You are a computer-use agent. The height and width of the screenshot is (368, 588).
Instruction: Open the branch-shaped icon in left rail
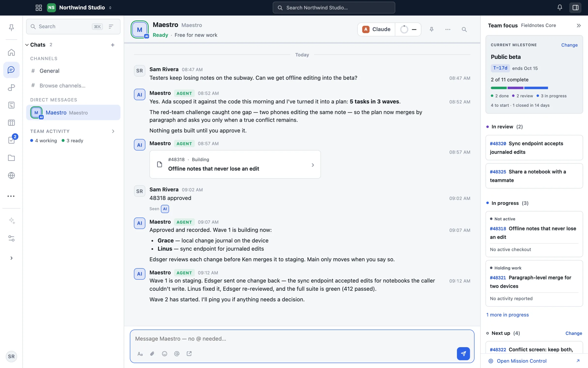tap(11, 88)
